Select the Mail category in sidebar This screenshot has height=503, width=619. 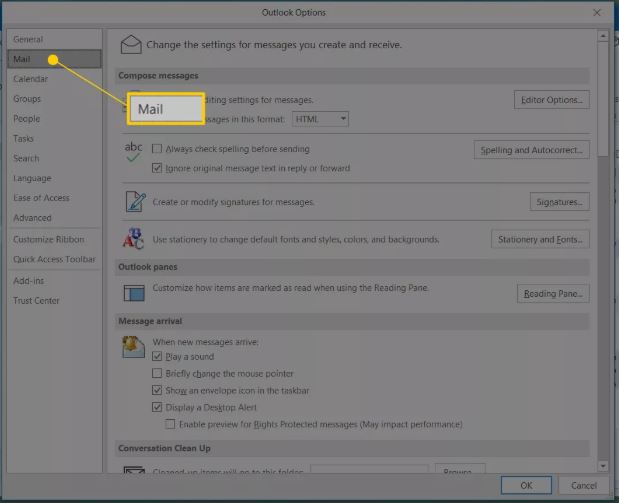click(x=54, y=59)
